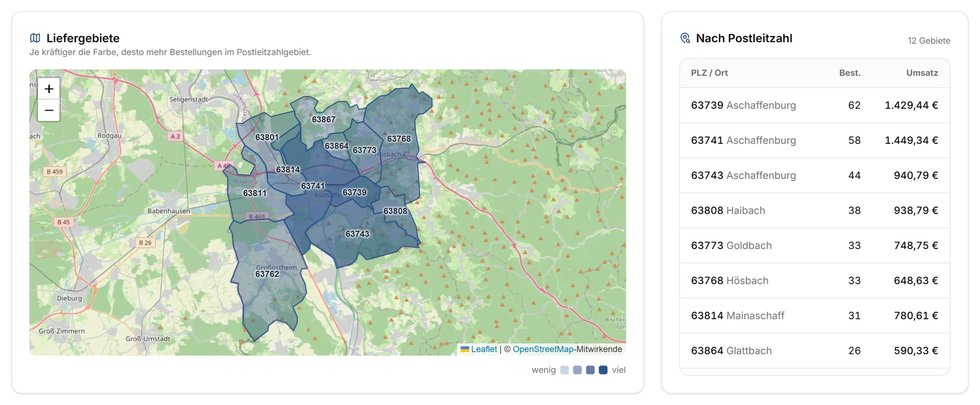Select the 63814 Mainaschaff table row
The image size is (980, 405).
tap(815, 316)
